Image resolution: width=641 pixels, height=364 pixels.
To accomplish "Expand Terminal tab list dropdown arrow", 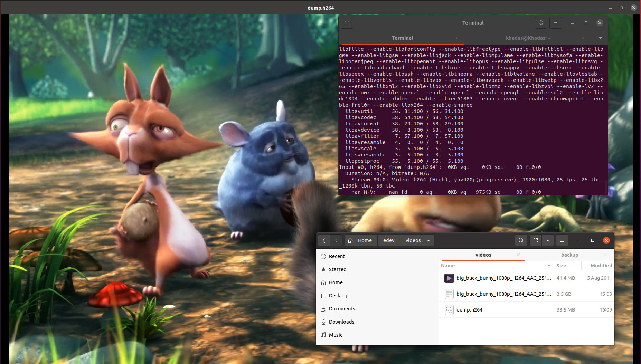I will [601, 38].
